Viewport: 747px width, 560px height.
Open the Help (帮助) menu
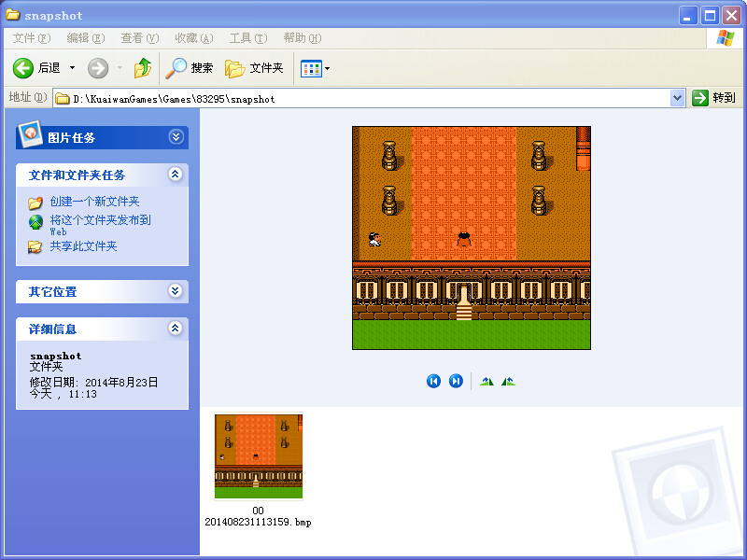pos(303,38)
